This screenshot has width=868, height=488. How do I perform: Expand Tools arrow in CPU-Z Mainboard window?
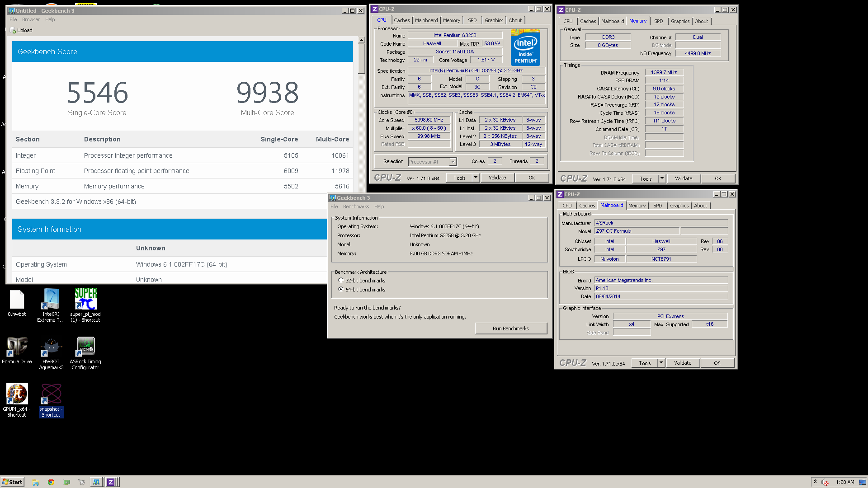coord(661,363)
